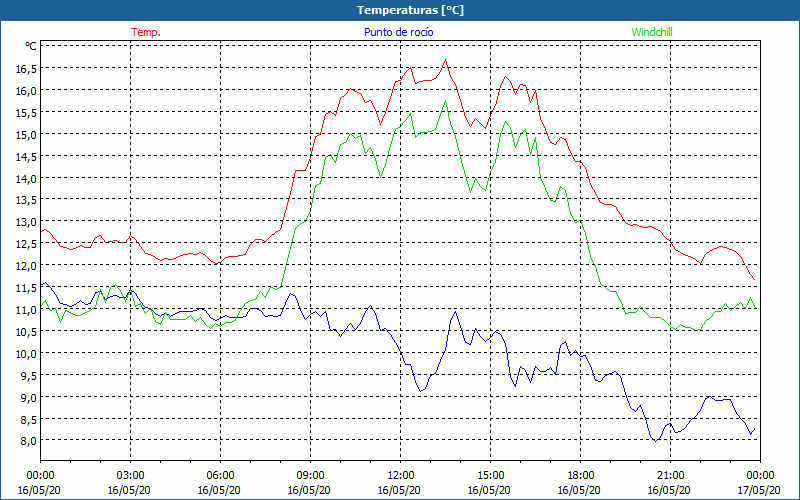
Task: Click the 12,0 value on the y-axis
Action: [26, 266]
